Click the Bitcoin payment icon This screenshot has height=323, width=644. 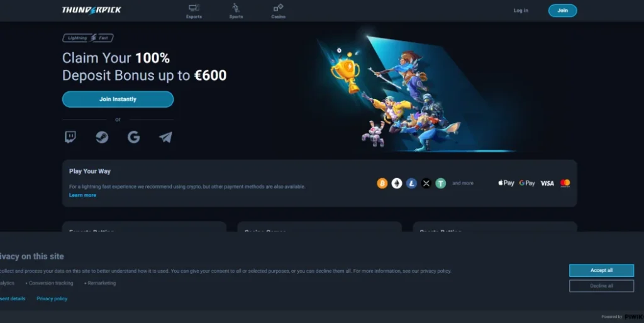pos(382,183)
